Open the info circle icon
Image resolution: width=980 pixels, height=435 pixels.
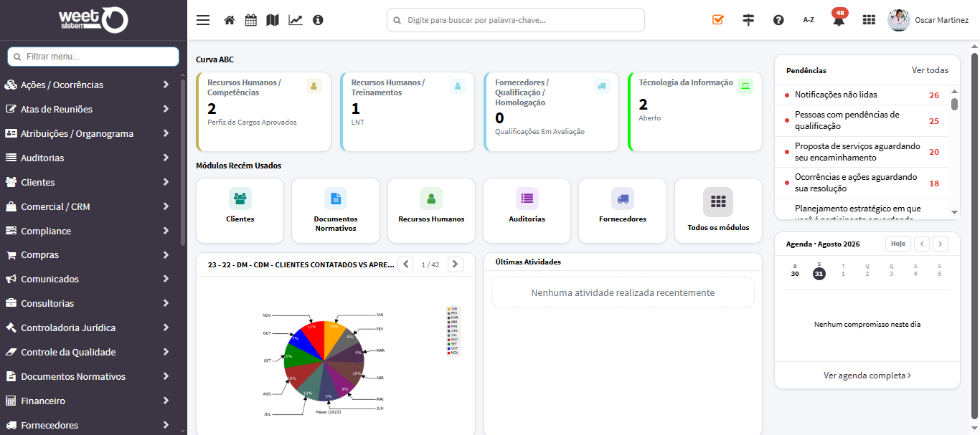318,20
